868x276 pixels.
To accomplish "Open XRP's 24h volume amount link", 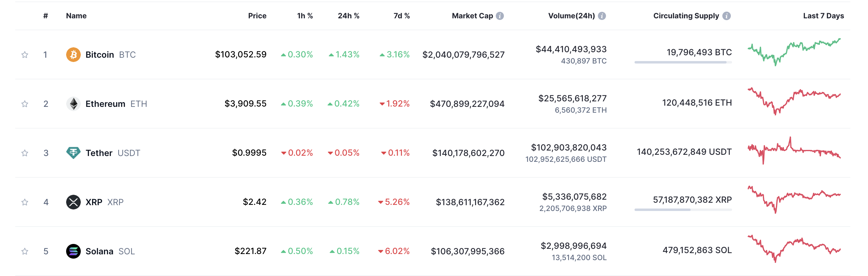I will [x=574, y=196].
